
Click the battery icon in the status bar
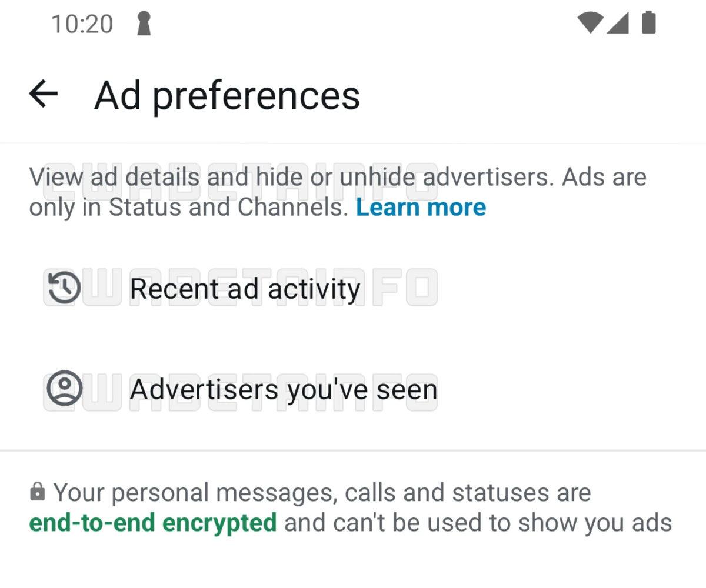coord(649,24)
